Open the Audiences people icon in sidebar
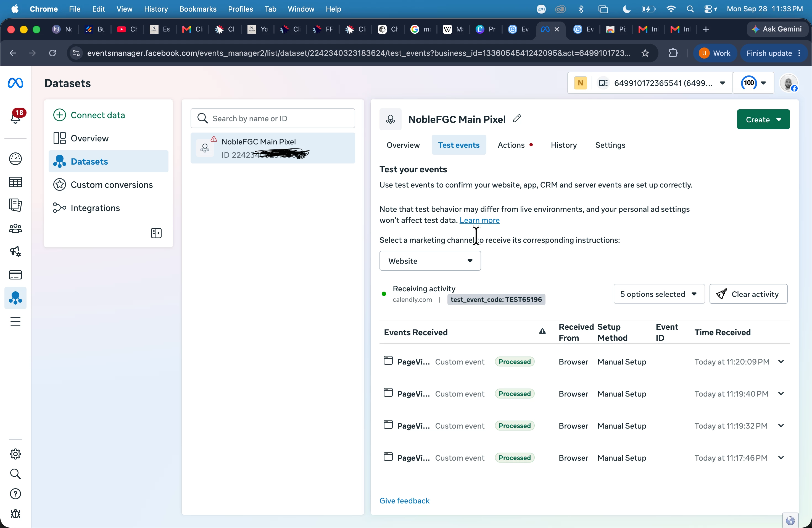The image size is (812, 528). tap(15, 229)
